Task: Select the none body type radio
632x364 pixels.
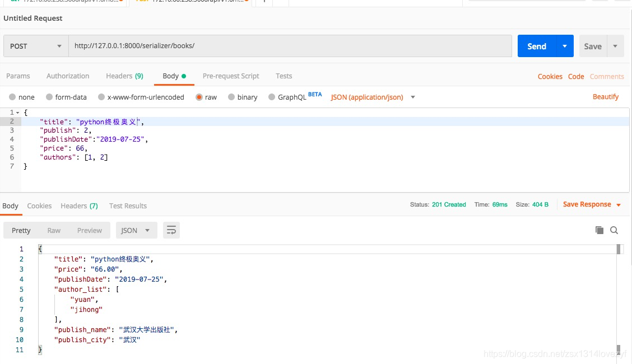Action: click(x=12, y=97)
